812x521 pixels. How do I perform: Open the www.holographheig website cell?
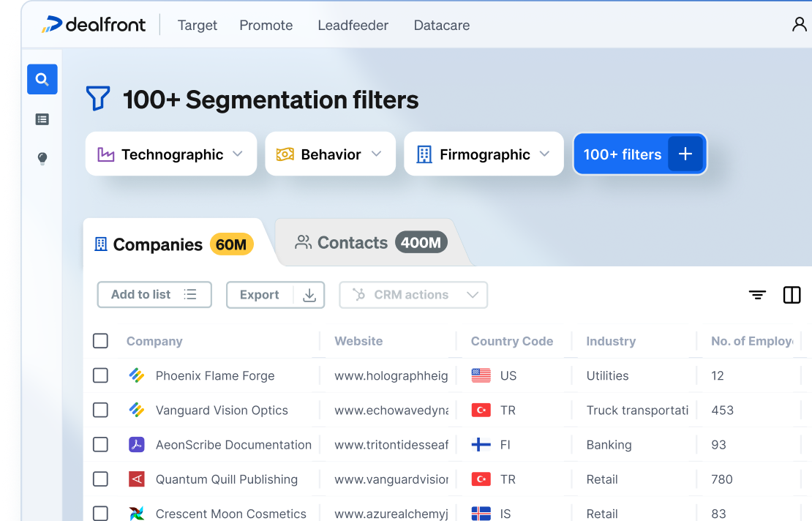[391, 376]
